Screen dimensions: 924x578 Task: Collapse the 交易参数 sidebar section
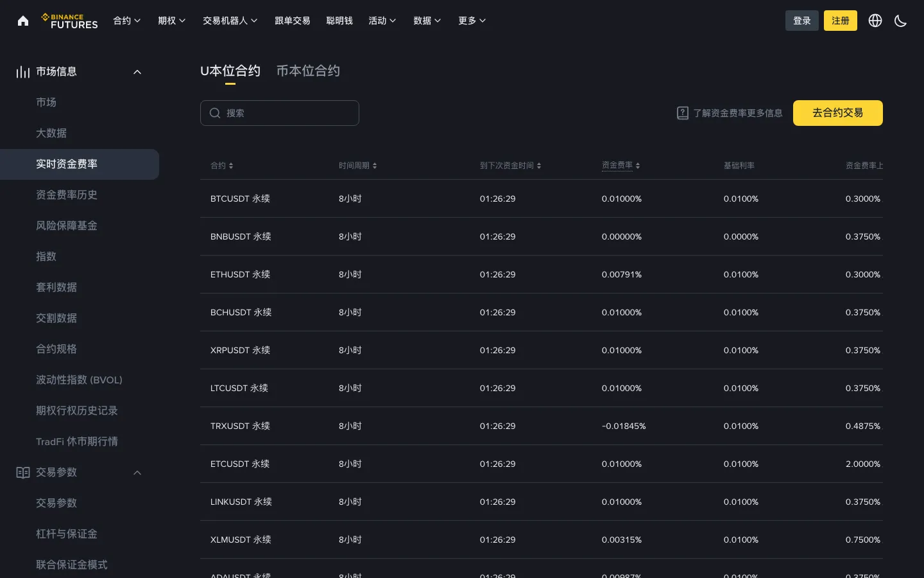pyautogui.click(x=137, y=473)
